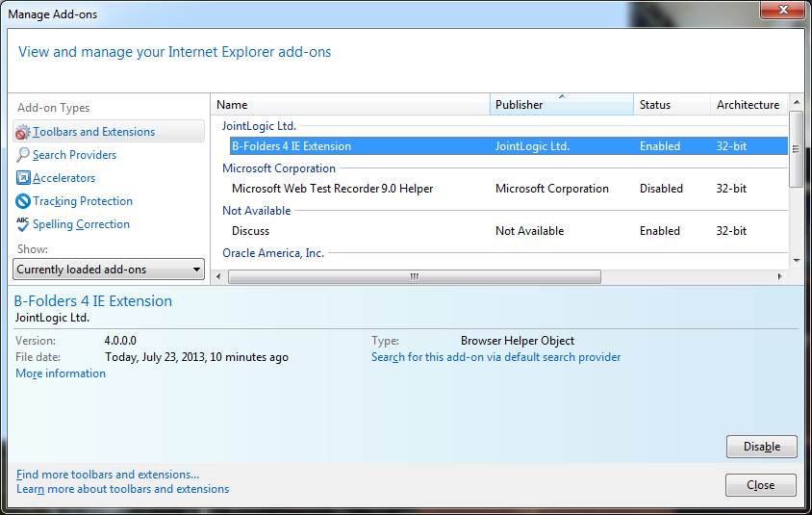The height and width of the screenshot is (515, 812).
Task: Sort by the Publisher column header
Action: coord(561,105)
